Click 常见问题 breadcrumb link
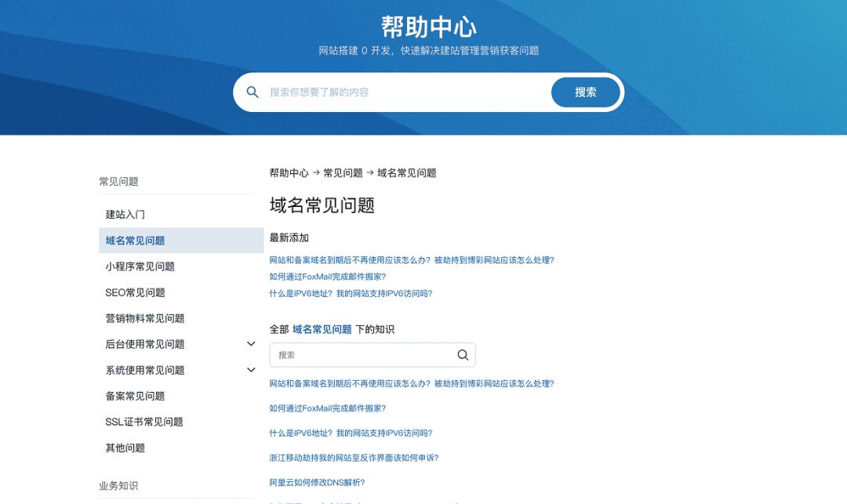 (343, 173)
